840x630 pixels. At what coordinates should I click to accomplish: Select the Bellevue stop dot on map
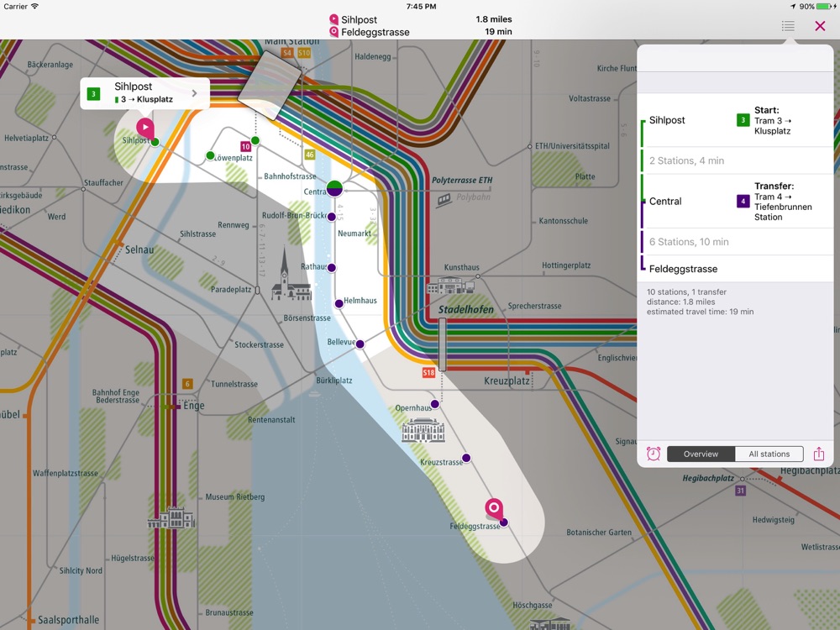[x=360, y=344]
